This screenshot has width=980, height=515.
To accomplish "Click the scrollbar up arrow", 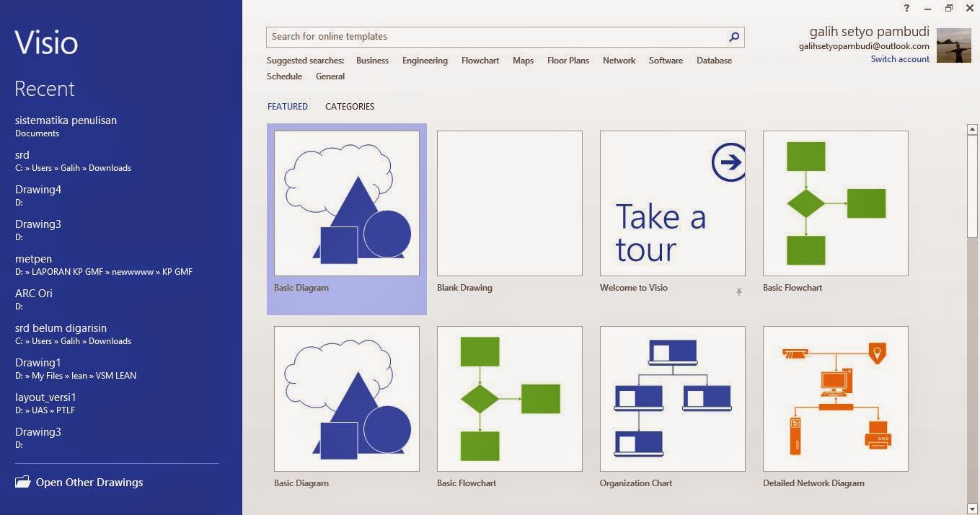I will 972,130.
